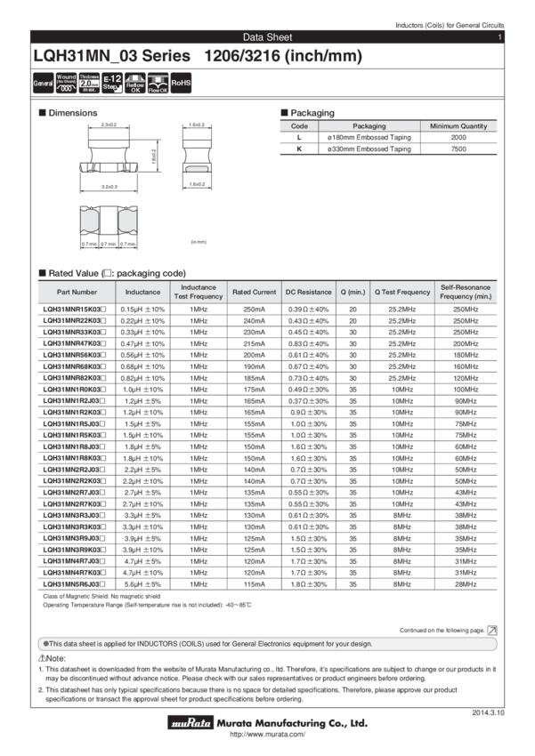The width and height of the screenshot is (535, 756).
Task: Click the Data Sheet title bar
Action: click(x=267, y=37)
